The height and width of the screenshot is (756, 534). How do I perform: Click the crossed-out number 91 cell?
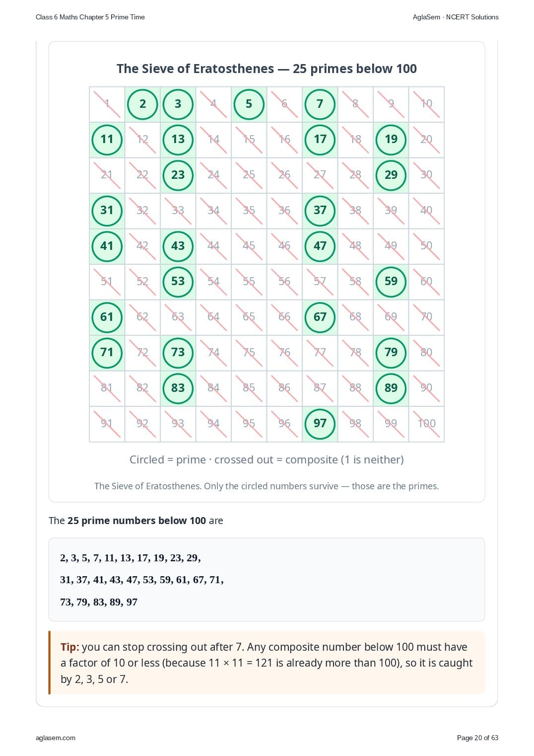107,424
